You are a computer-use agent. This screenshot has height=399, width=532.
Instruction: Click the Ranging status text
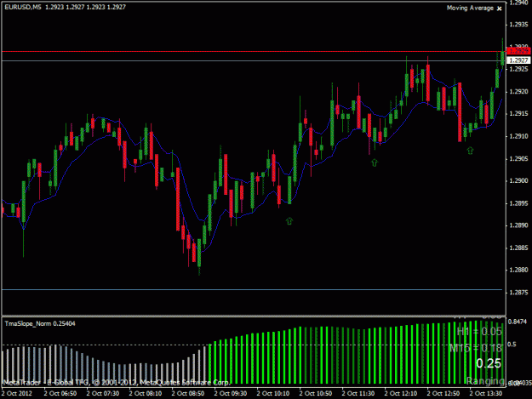pyautogui.click(x=485, y=381)
